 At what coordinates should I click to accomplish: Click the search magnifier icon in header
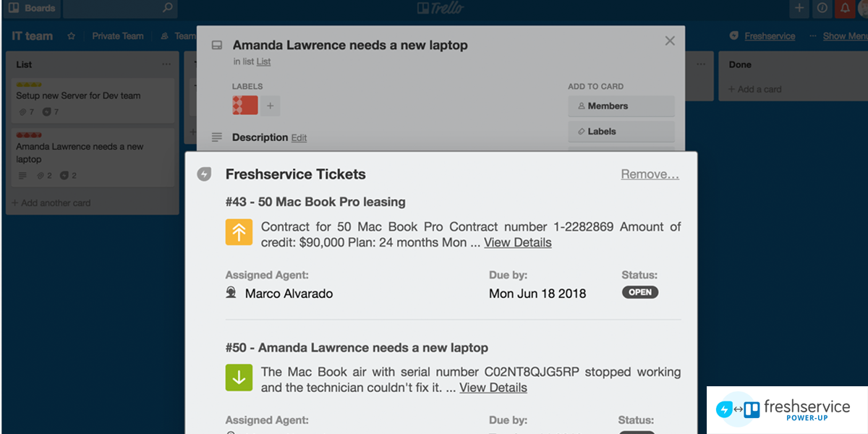click(167, 9)
